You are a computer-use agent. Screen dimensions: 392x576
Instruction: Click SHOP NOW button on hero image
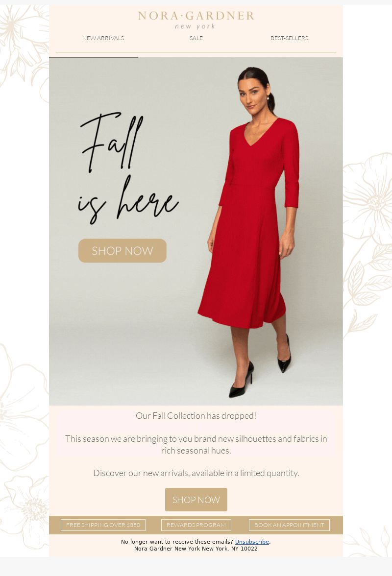[122, 251]
